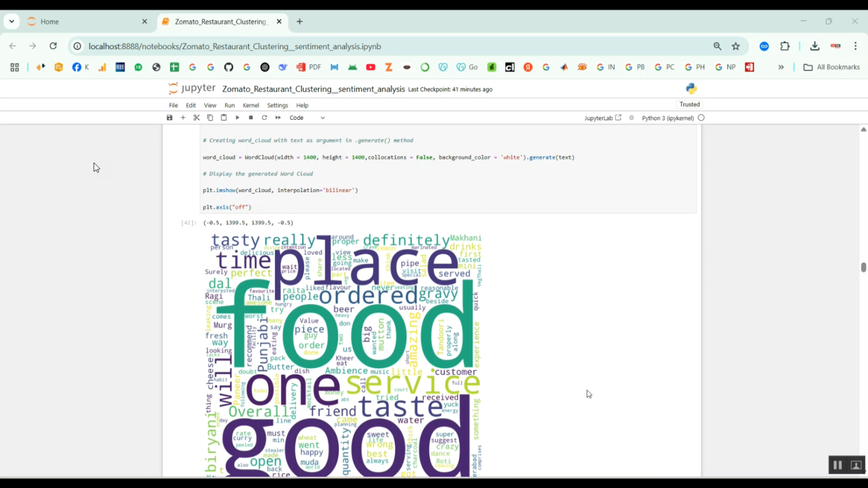Image resolution: width=868 pixels, height=488 pixels.
Task: Open the Google PB bookmark
Action: click(x=635, y=67)
